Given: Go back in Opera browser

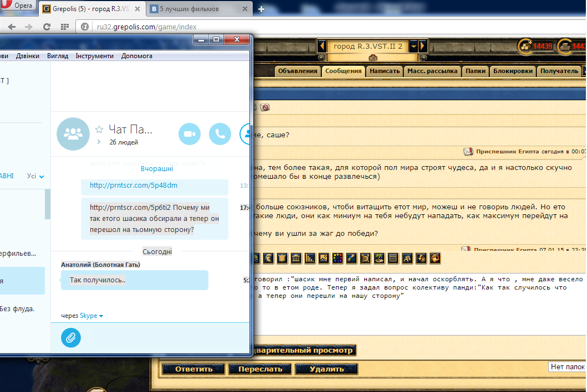Looking at the screenshot, I should click(x=12, y=27).
